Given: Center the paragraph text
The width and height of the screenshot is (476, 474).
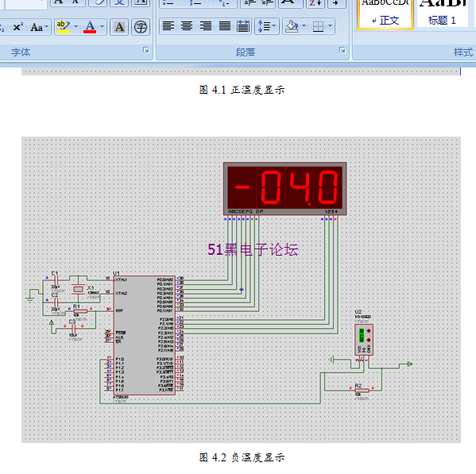Looking at the screenshot, I should click(x=187, y=26).
